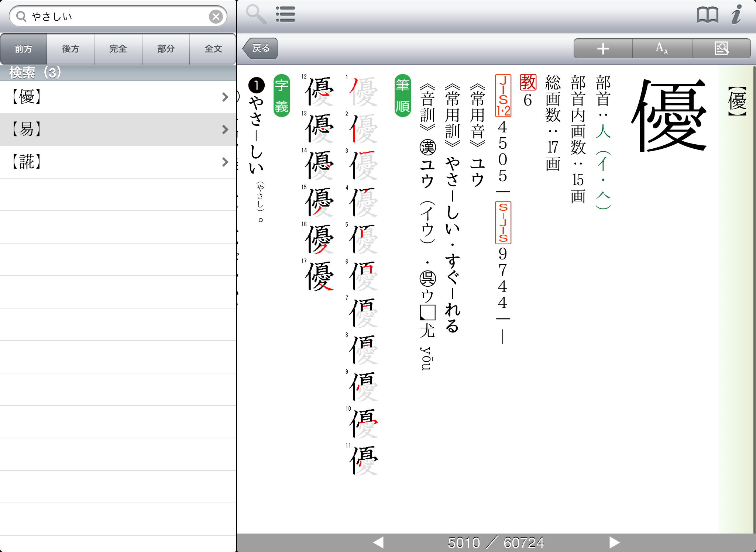This screenshot has height=552, width=756.
Task: Open the list view icon
Action: tap(285, 15)
